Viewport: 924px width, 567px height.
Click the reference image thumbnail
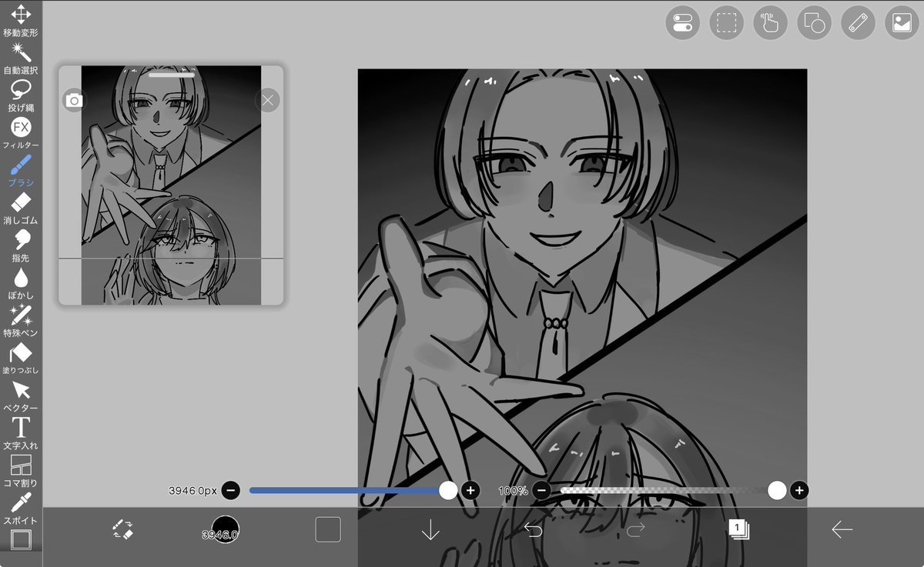(171, 185)
